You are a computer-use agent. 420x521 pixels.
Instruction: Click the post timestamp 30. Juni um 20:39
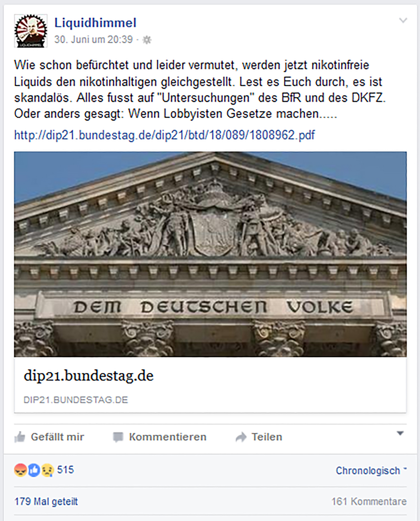pyautogui.click(x=93, y=40)
